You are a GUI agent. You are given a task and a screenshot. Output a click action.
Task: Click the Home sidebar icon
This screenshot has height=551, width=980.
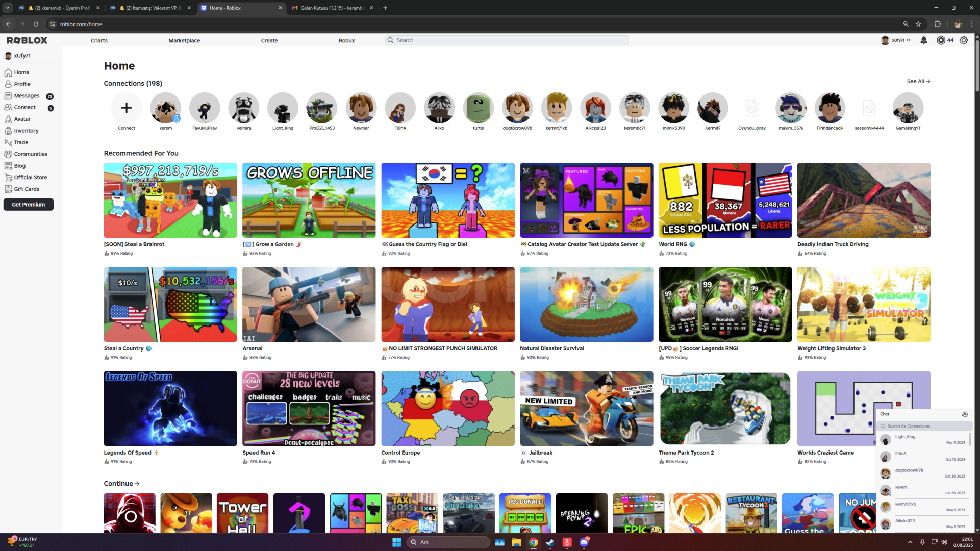(x=8, y=72)
